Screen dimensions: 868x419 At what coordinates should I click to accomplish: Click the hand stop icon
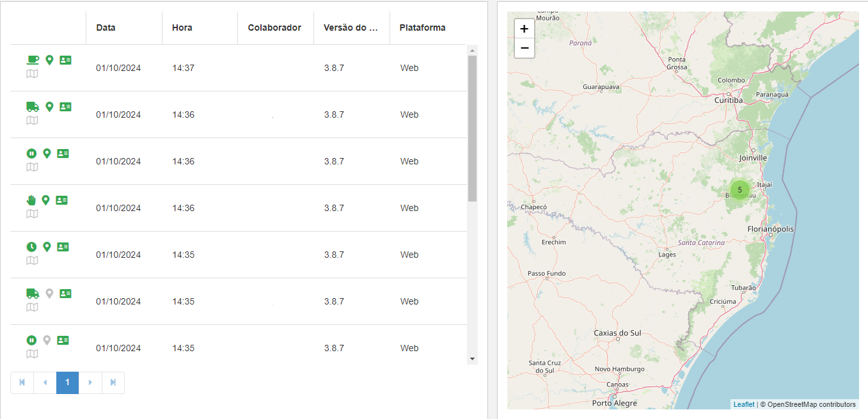(x=31, y=200)
